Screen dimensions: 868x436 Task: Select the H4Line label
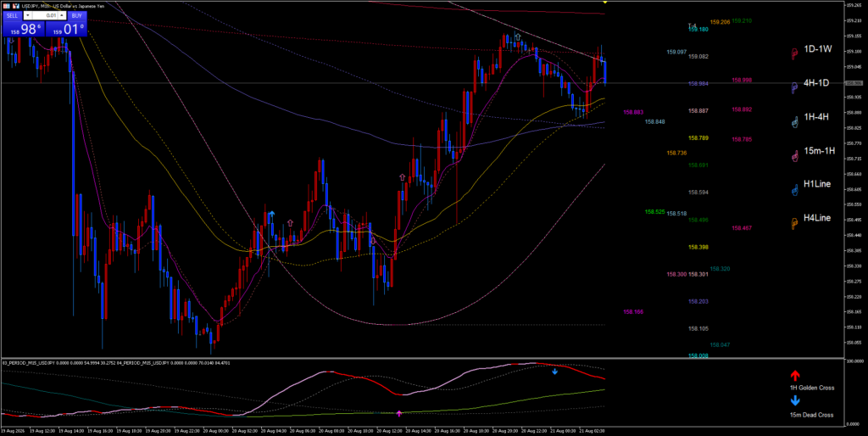point(817,218)
